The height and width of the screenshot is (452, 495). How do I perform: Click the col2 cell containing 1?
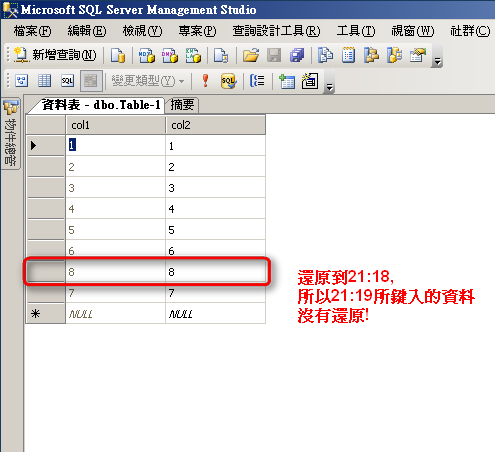215,146
